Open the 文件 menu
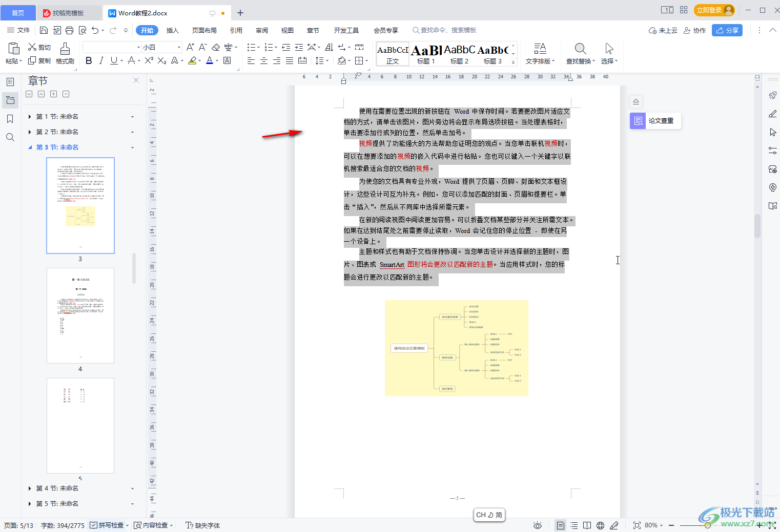The width and height of the screenshot is (780, 532). pyautogui.click(x=18, y=30)
